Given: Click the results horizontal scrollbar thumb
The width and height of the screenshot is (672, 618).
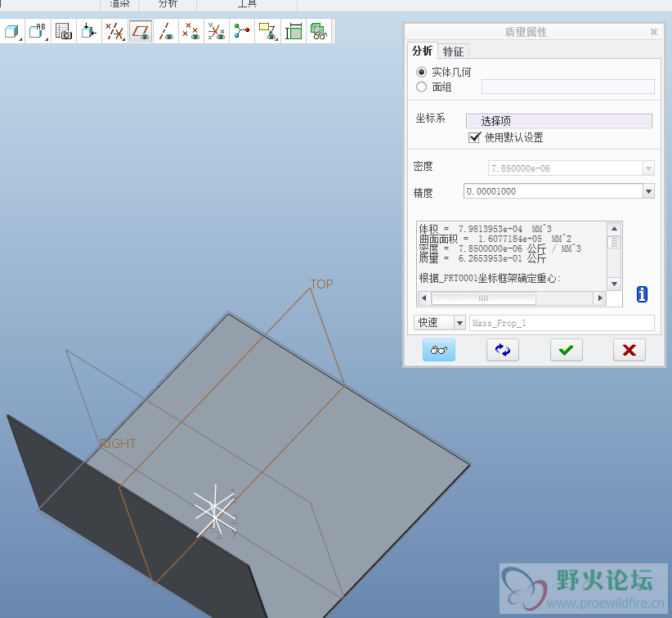Looking at the screenshot, I should 483,298.
